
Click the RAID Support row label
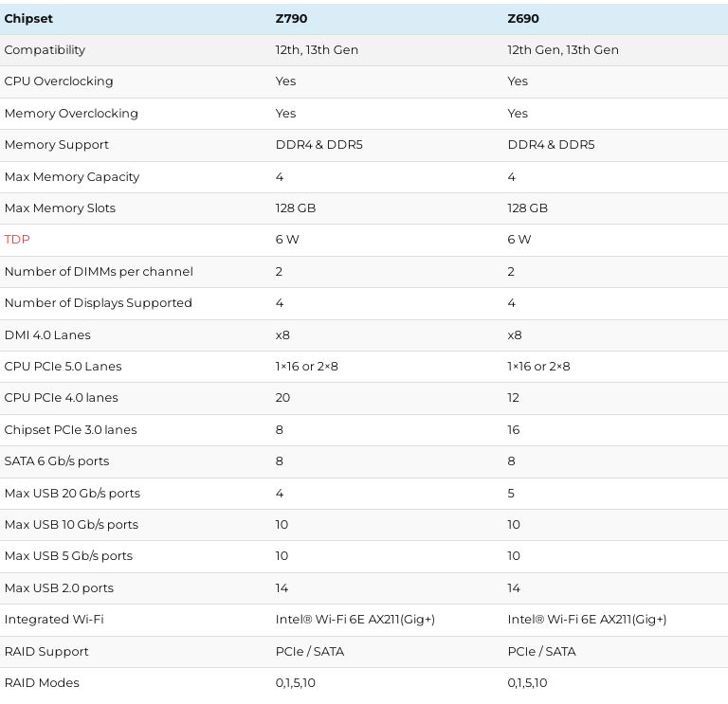coord(46,651)
